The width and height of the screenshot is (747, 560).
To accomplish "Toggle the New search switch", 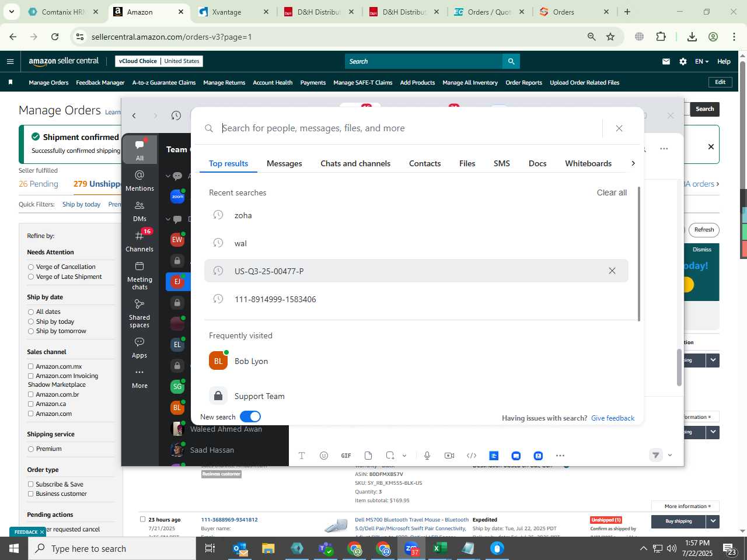I will click(250, 416).
